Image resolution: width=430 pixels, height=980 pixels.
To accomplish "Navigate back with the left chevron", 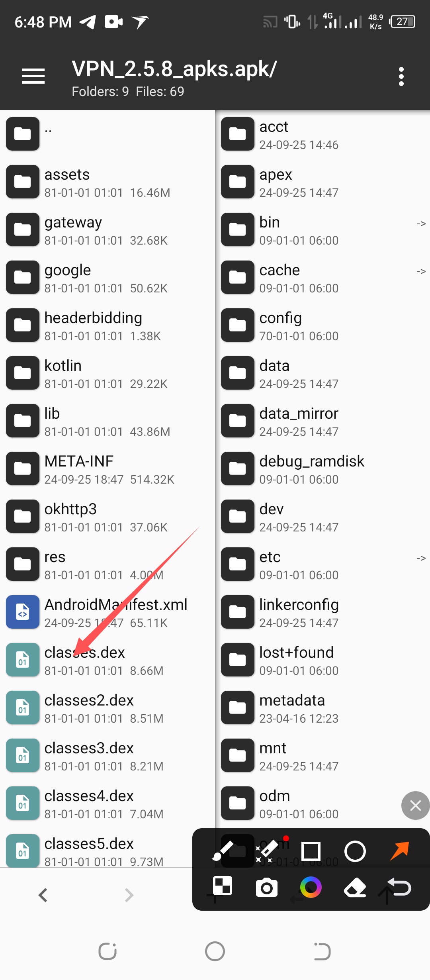I will [x=43, y=895].
